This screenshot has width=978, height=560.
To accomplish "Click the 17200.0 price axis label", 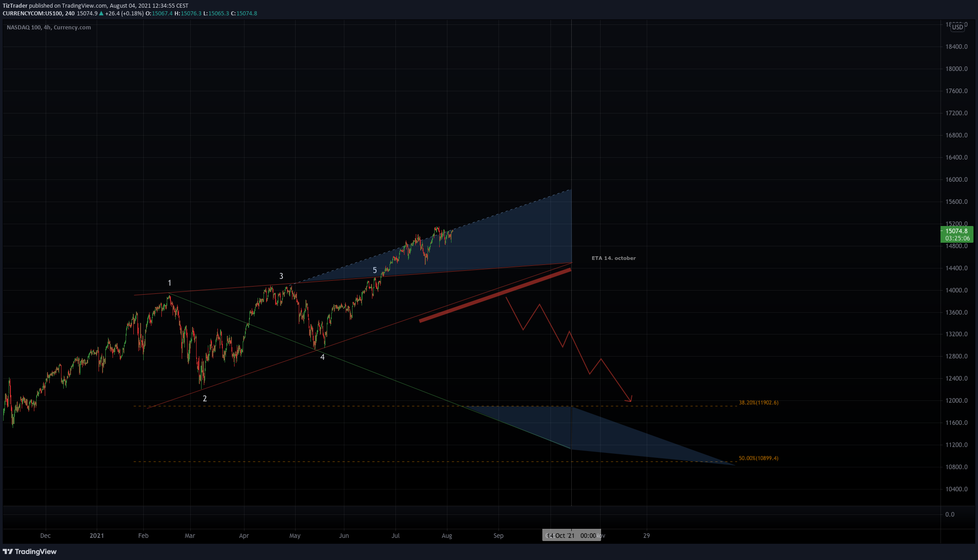I will coord(956,113).
